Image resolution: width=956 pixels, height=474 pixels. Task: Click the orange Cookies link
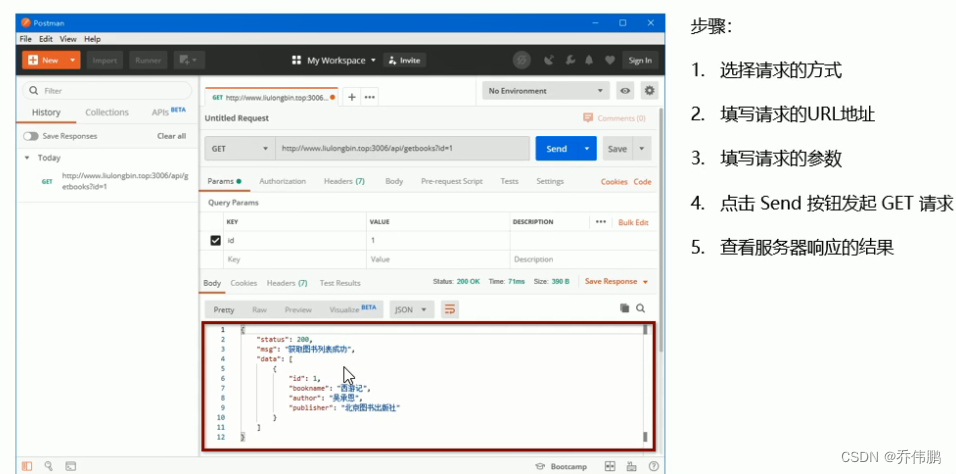pos(614,182)
